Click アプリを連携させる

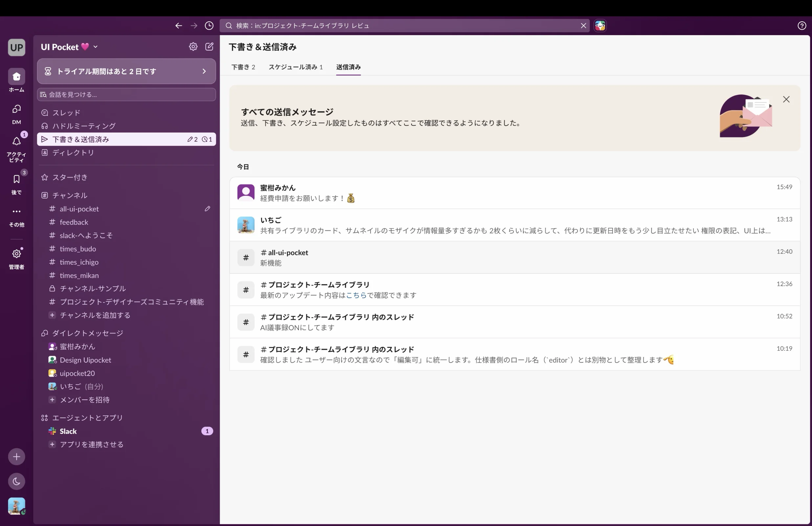tap(126, 444)
